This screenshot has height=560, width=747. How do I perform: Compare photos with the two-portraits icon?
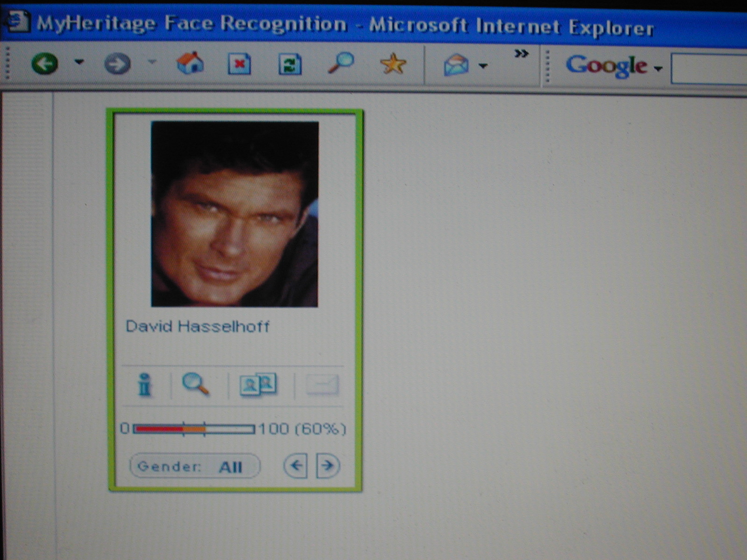click(258, 385)
